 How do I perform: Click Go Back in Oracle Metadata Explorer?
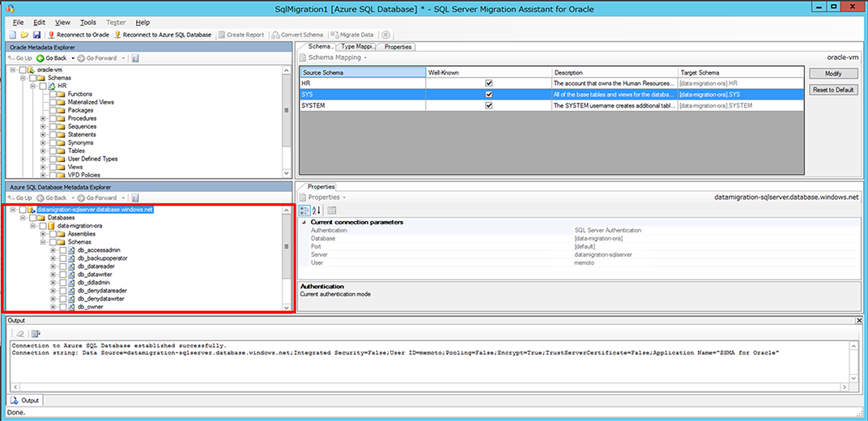(x=52, y=57)
